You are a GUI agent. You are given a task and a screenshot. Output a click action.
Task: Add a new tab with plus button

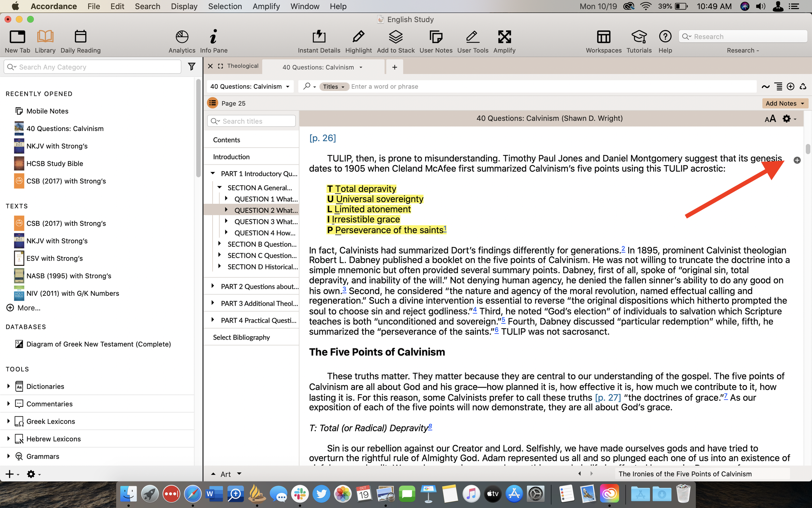pos(394,67)
